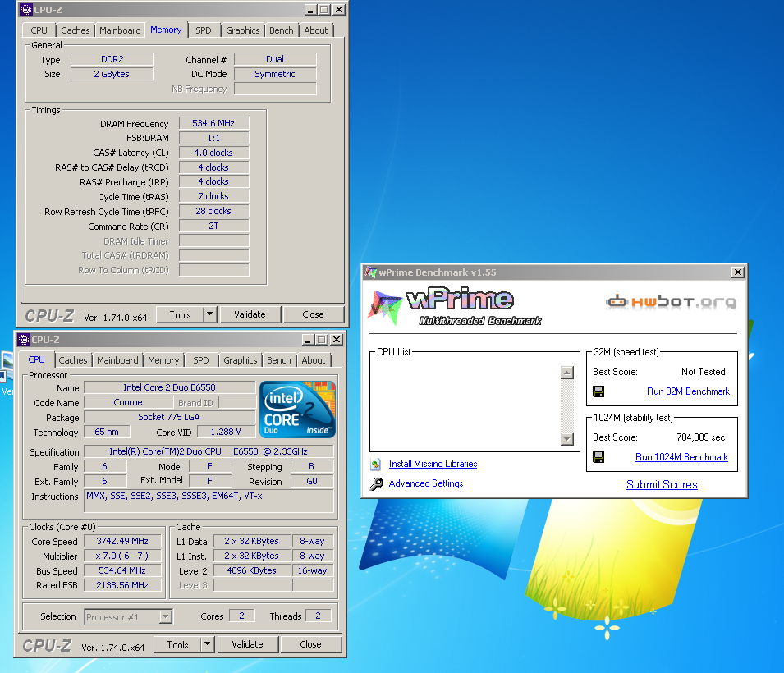The width and height of the screenshot is (784, 673).
Task: Click the Advanced Settings wrench icon
Action: point(376,483)
